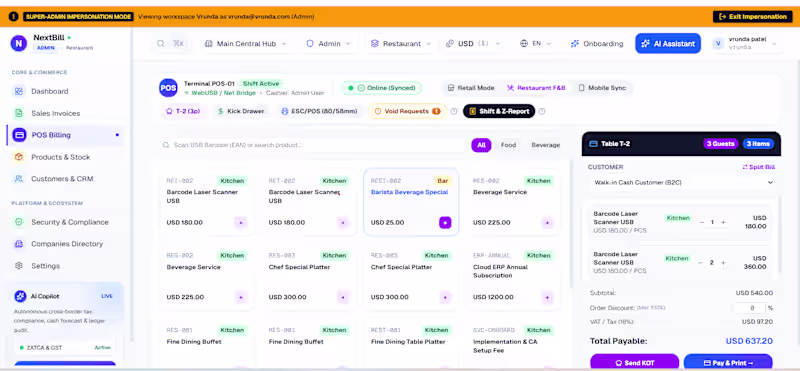Image resolution: width=800 pixels, height=371 pixels.
Task: Add Barista Beverage Special to the order
Action: pyautogui.click(x=445, y=222)
